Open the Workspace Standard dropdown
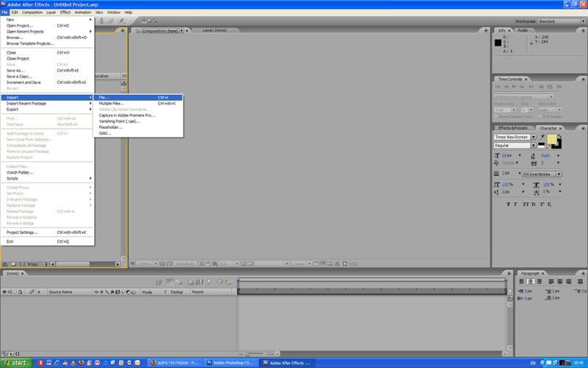This screenshot has width=588, height=368. click(562, 21)
